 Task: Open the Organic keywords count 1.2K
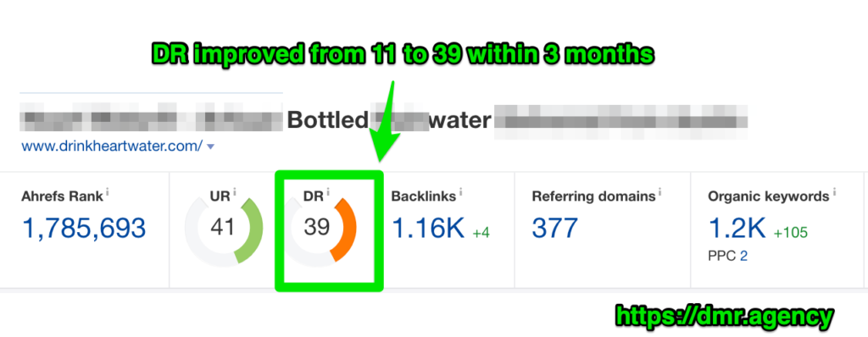(737, 229)
